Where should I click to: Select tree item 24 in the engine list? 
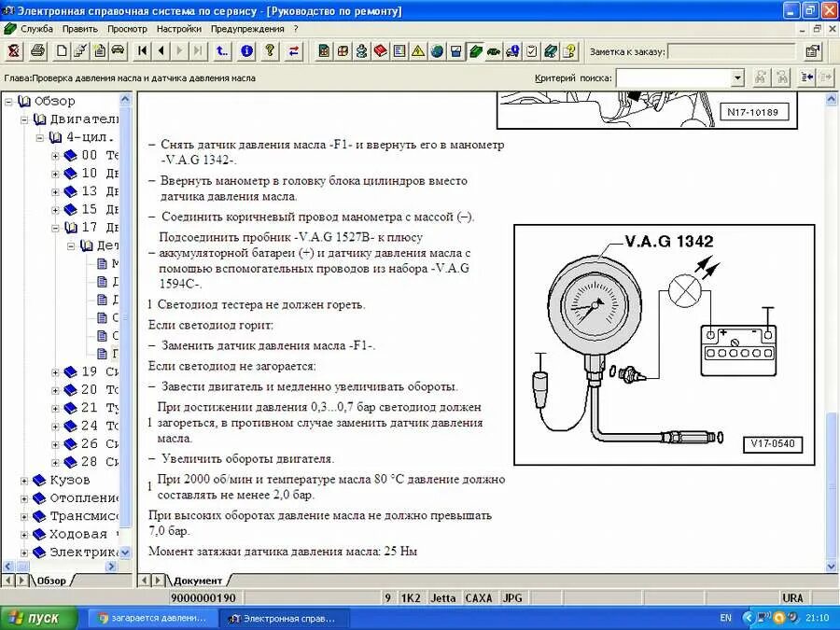[x=91, y=426]
